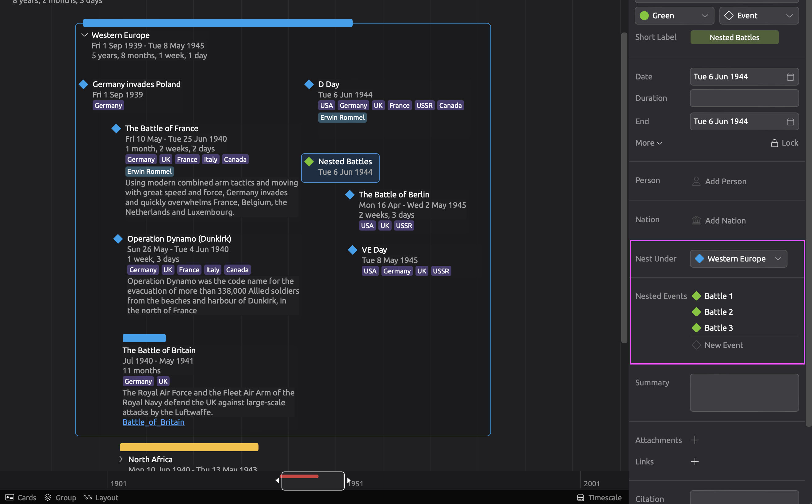Click the Lock padlock icon
The image size is (812, 504).
click(774, 143)
